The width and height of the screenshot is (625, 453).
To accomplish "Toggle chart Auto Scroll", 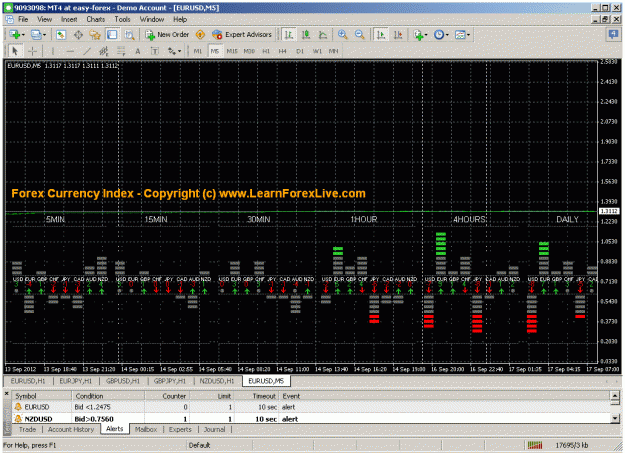I will [x=381, y=35].
